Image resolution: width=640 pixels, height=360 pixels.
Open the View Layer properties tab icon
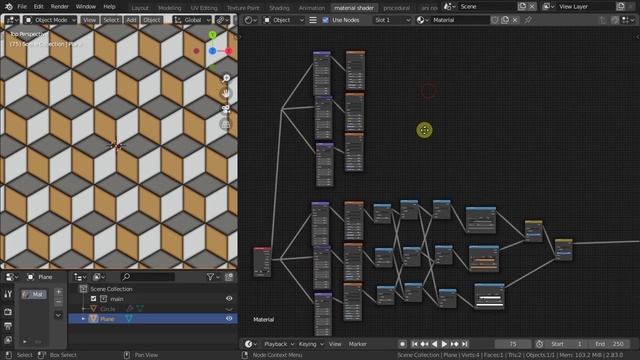coord(8,340)
